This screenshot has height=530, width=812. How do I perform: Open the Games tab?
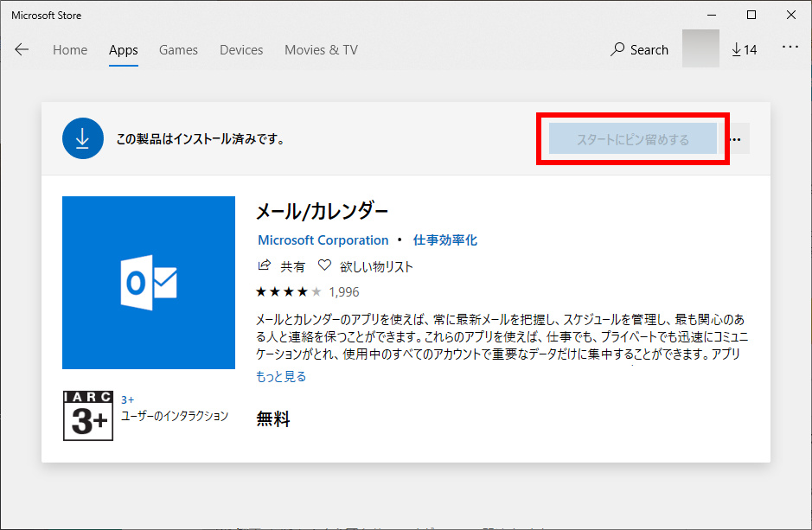178,49
